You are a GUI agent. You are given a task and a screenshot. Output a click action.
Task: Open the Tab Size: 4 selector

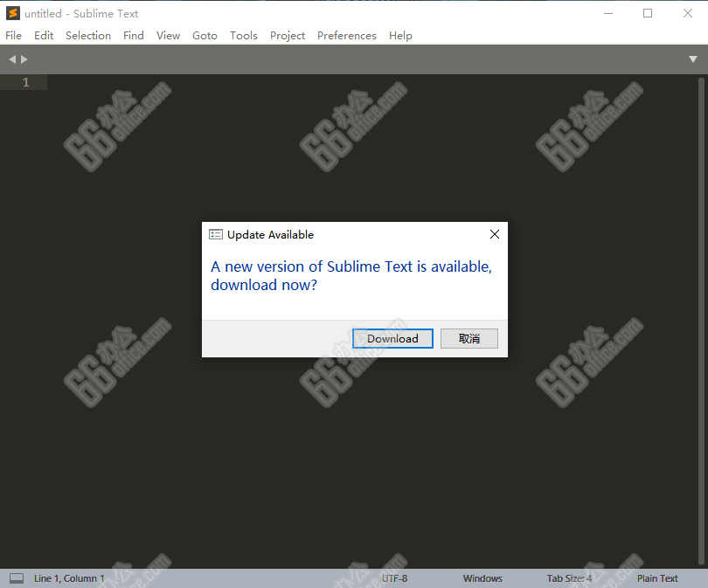tap(569, 578)
